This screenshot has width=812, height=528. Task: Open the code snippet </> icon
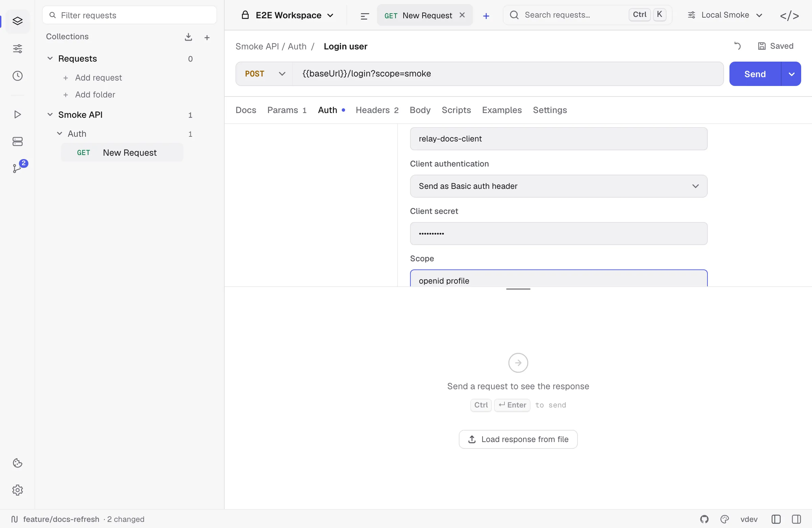tap(789, 16)
